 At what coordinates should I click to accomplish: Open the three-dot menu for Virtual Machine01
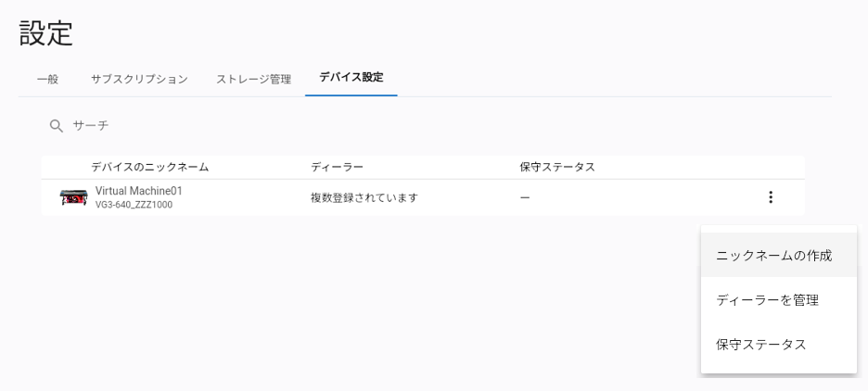tap(771, 196)
